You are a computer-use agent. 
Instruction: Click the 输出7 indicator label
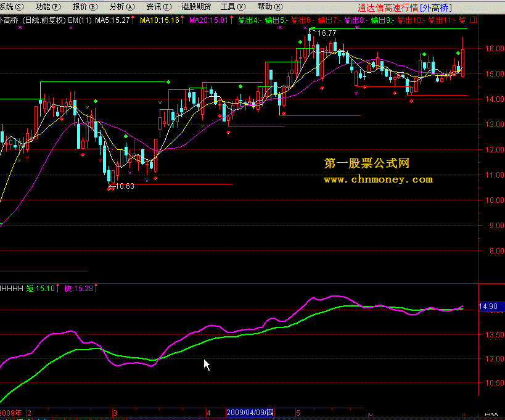coord(329,20)
